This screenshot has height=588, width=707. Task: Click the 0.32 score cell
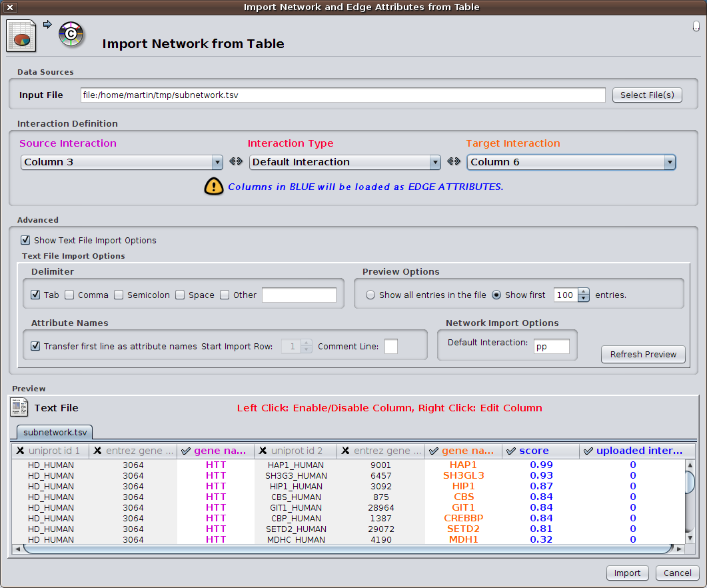541,539
